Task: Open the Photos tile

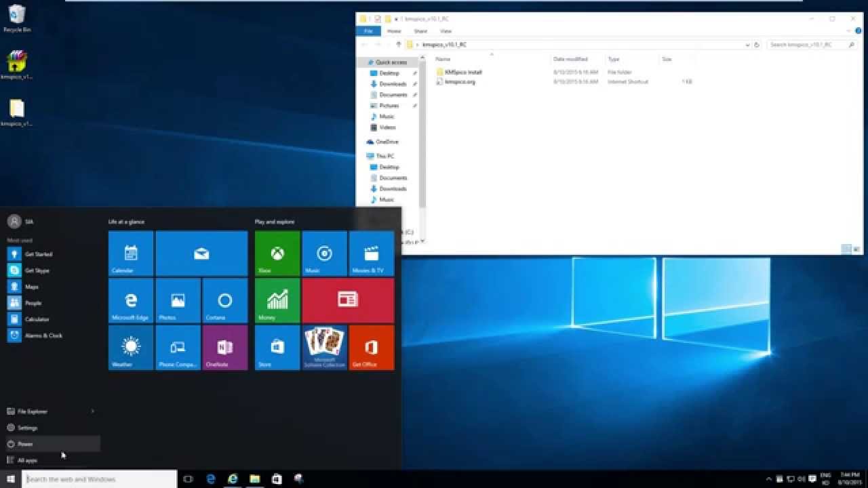Action: (178, 300)
